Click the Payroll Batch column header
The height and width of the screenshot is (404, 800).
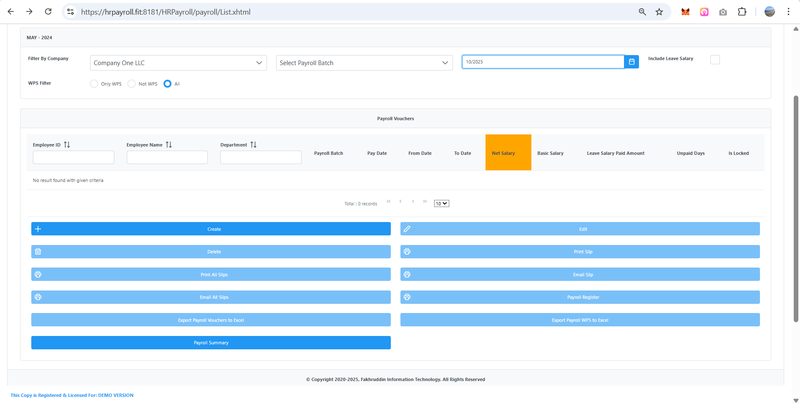coord(329,153)
